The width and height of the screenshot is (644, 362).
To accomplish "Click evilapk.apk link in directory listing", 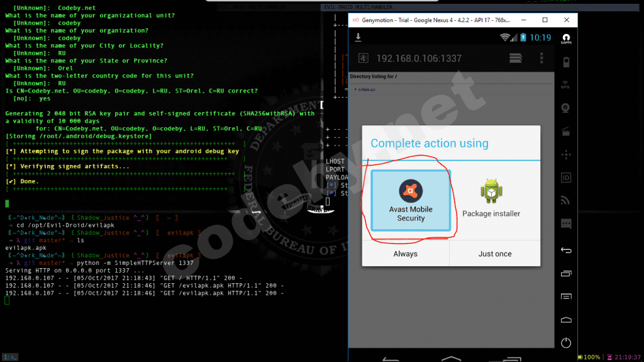I will 367,89.
